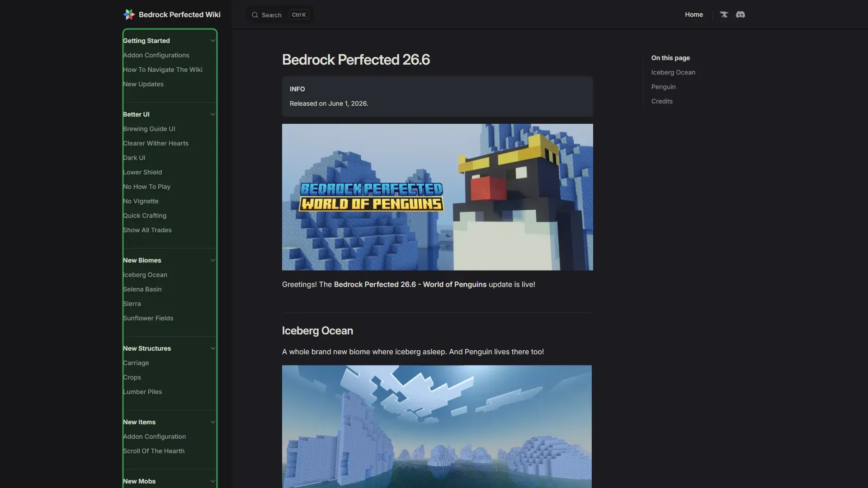Open Lumber Piles page
The width and height of the screenshot is (868, 488).
click(142, 392)
